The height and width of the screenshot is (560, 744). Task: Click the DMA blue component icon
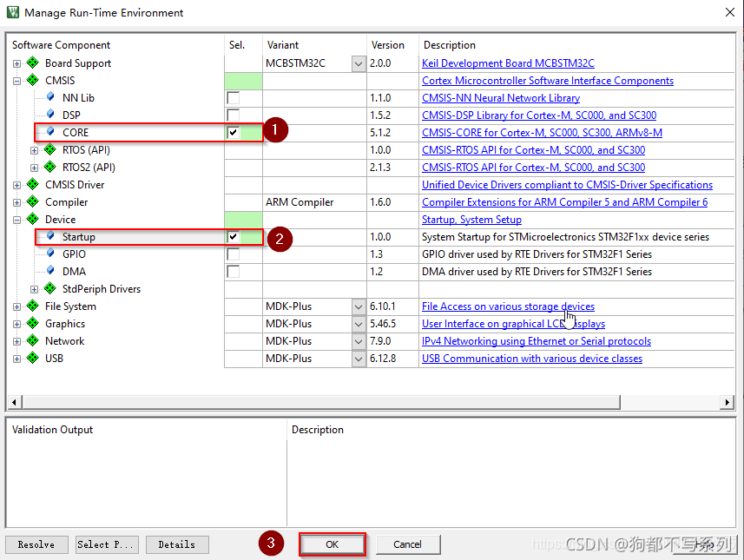[50, 271]
